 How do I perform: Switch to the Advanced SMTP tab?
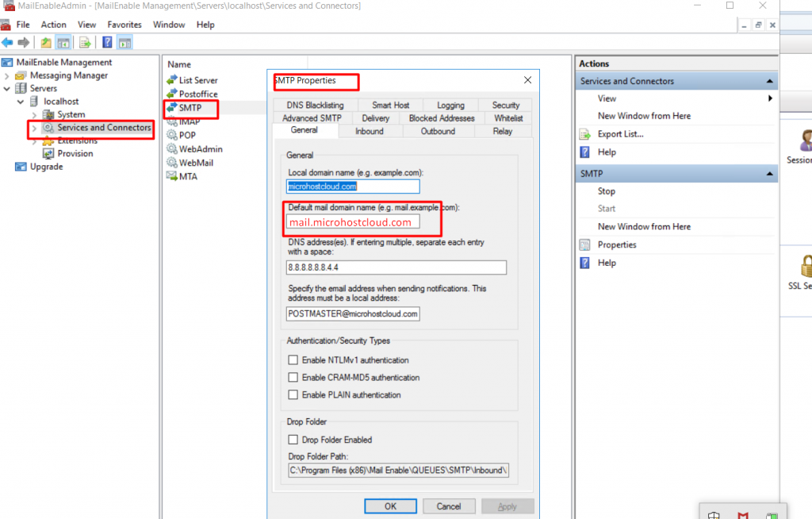click(x=312, y=118)
